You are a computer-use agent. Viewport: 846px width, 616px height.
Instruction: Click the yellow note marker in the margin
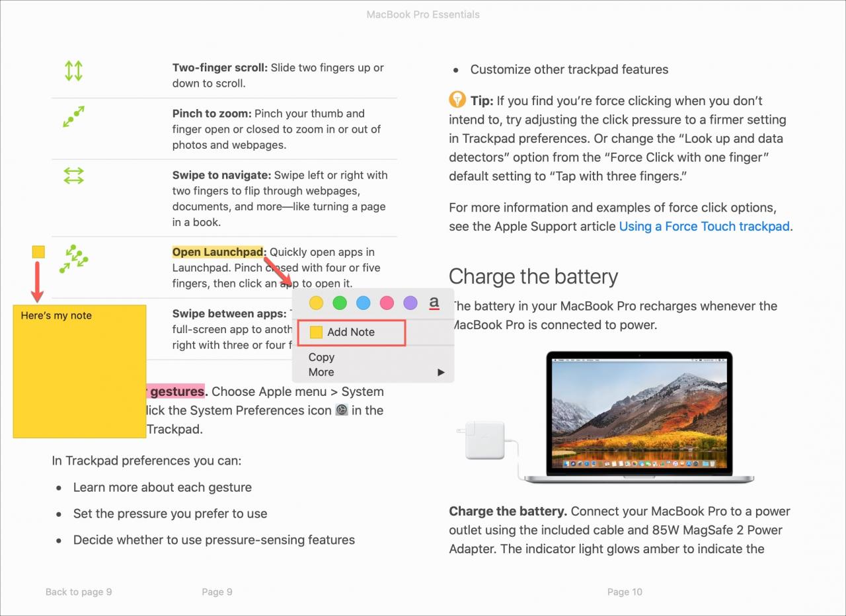pyautogui.click(x=38, y=251)
